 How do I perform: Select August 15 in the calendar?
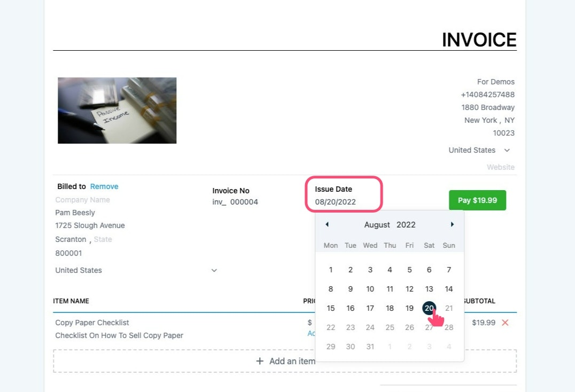click(x=331, y=308)
